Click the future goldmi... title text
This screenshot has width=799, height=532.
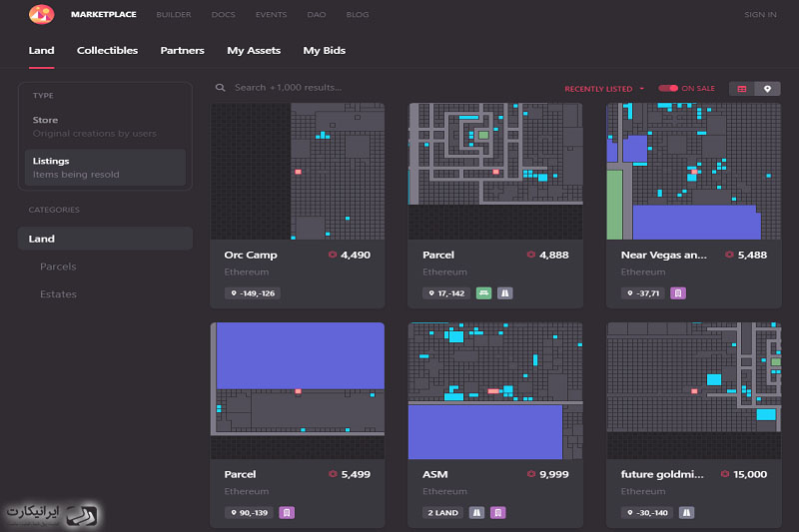click(x=662, y=474)
